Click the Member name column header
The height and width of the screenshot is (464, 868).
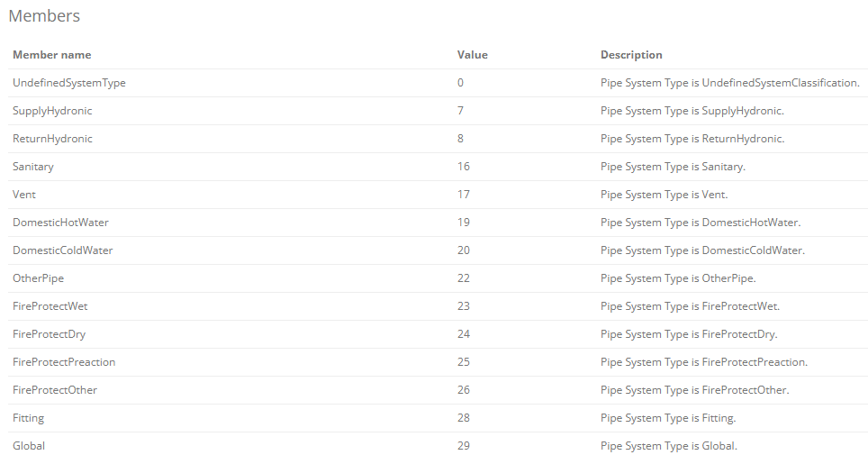[x=52, y=55]
